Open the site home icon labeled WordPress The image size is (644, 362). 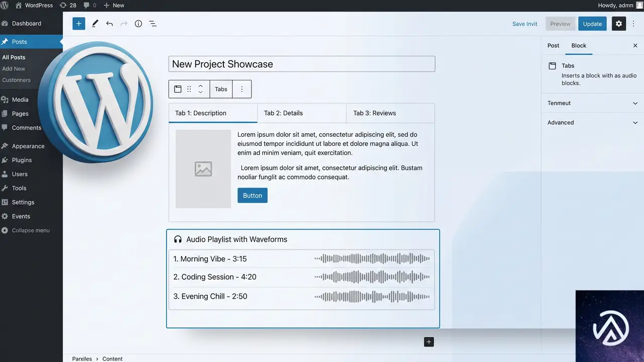click(34, 5)
